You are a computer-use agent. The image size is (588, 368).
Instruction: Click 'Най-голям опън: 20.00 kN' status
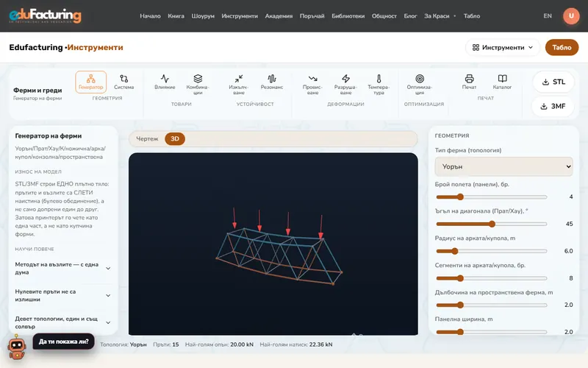click(x=219, y=344)
